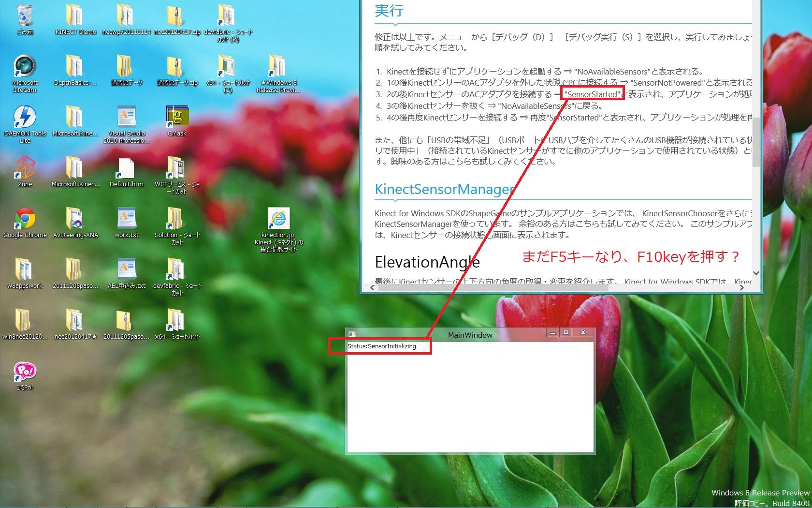
Task: Select the ★Windows 8 Release Preview folder
Action: [x=278, y=74]
